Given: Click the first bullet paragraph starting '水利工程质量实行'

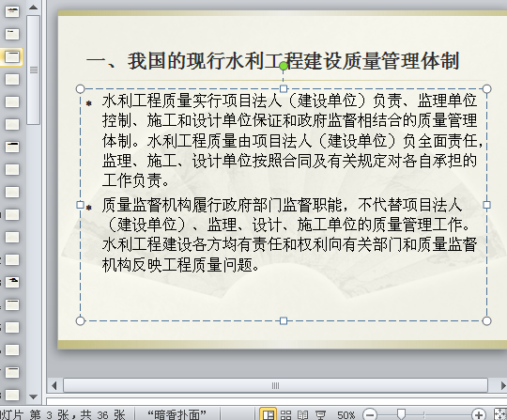Looking at the screenshot, I should pyautogui.click(x=291, y=140).
